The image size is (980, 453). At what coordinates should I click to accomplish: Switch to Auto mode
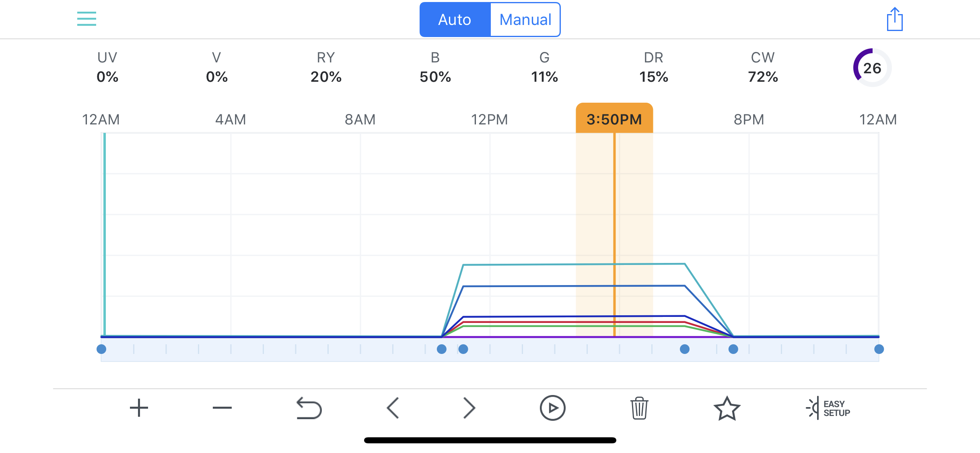455,20
